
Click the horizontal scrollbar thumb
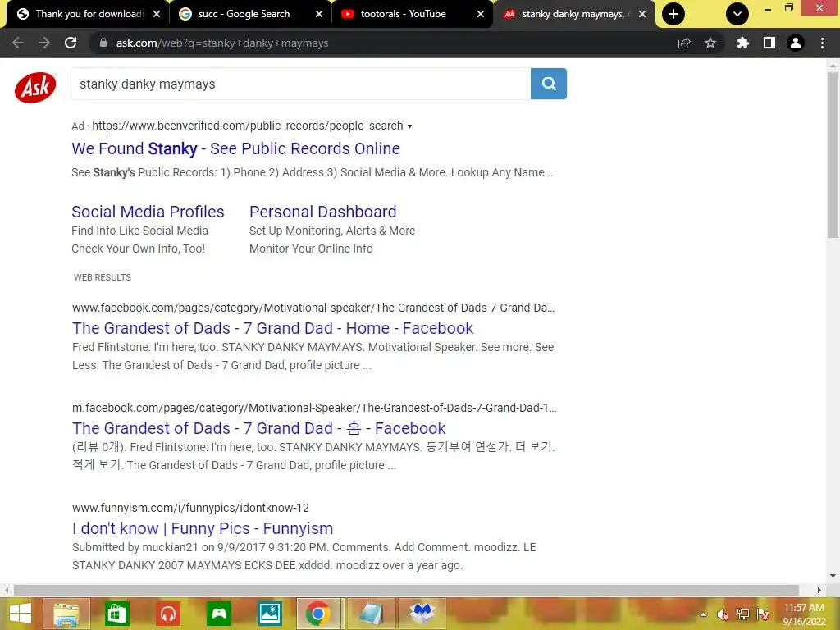tap(406, 590)
